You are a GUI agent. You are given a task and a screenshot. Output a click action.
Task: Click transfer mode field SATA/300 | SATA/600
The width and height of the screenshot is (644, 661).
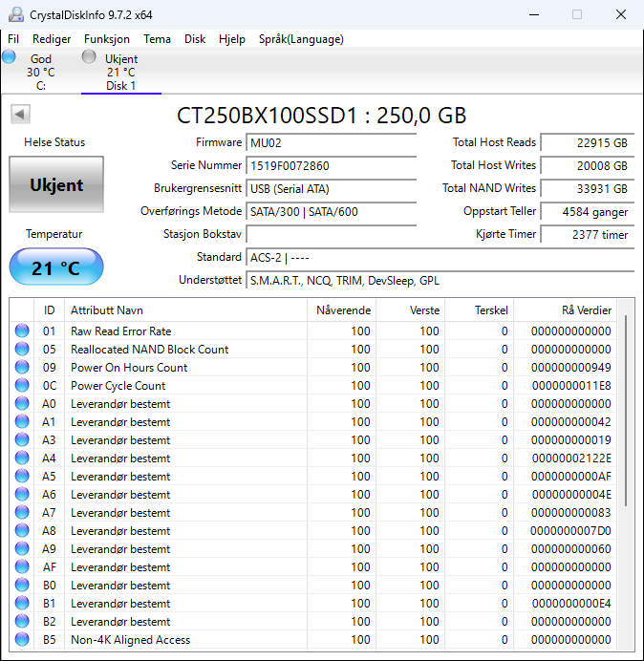331,211
